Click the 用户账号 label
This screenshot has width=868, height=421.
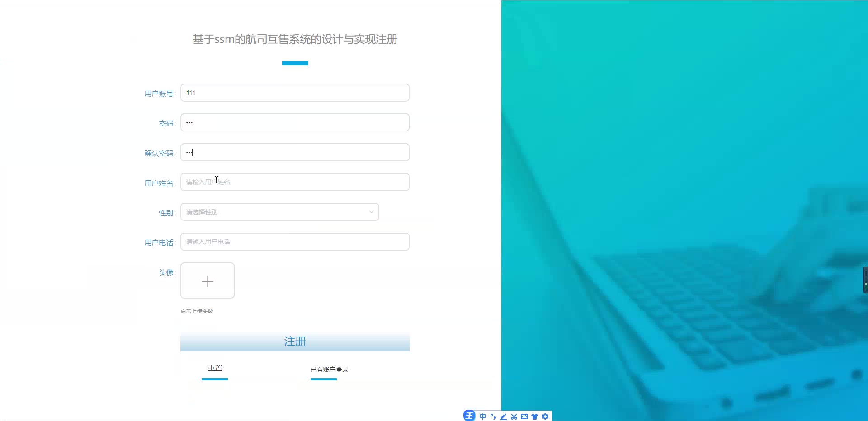coord(160,94)
